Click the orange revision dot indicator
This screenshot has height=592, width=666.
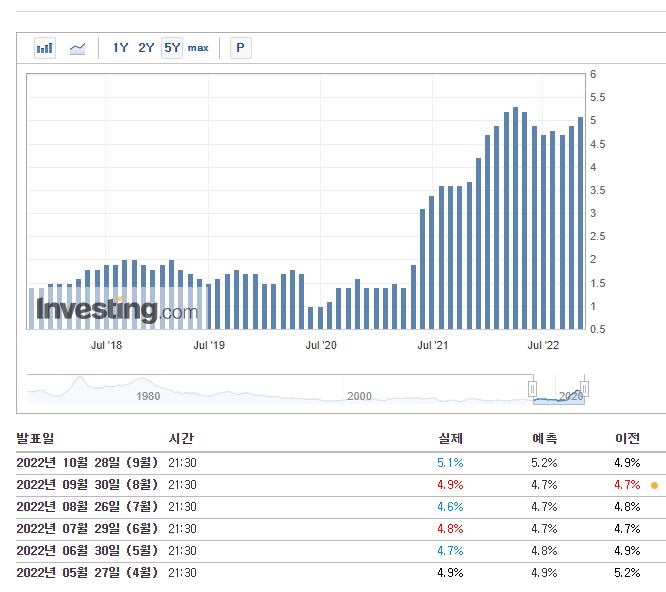coord(654,485)
